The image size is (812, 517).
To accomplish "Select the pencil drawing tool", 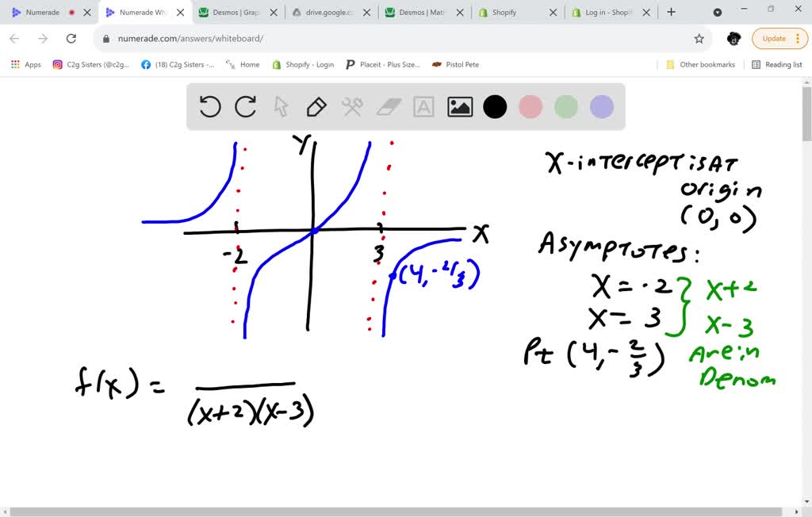I will coord(316,106).
